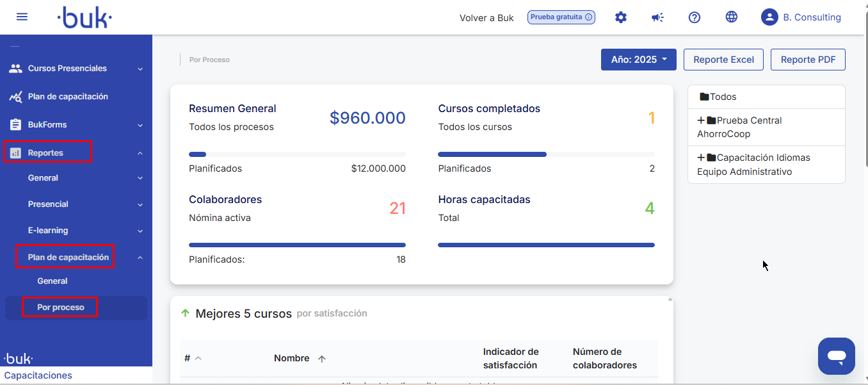Click the Buk logo in header
Image resolution: width=868 pixels, height=385 pixels.
[x=84, y=17]
